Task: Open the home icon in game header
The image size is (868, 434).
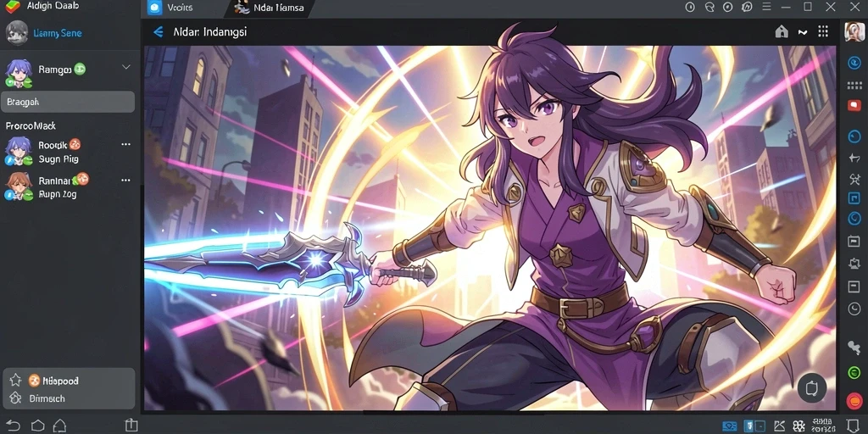Action: 781,32
